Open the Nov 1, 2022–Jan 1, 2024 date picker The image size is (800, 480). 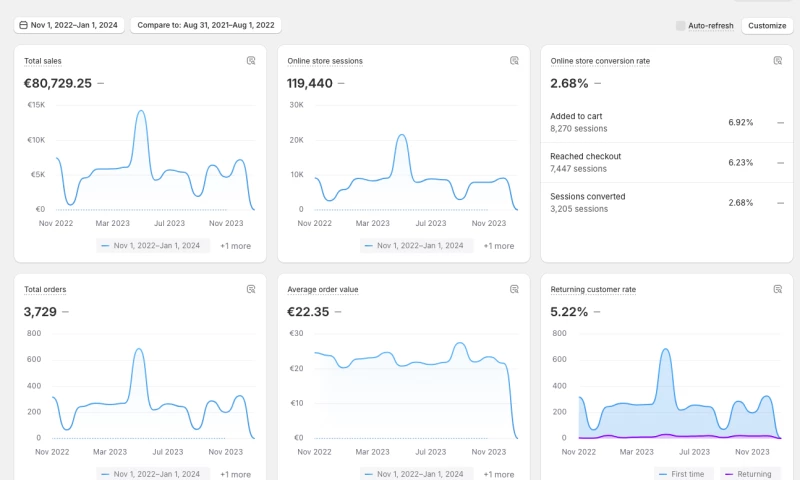pyautogui.click(x=69, y=25)
